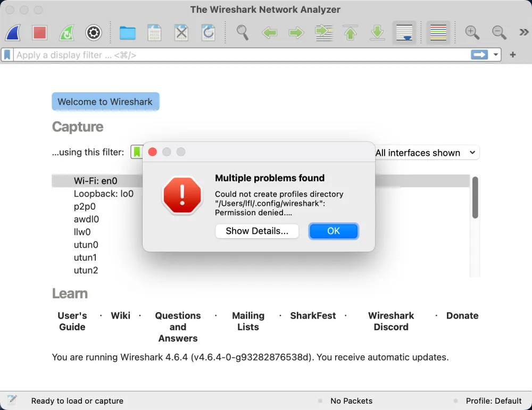Screen dimensions: 532x410
Task: Open display filter history dropdown
Action: pos(495,55)
